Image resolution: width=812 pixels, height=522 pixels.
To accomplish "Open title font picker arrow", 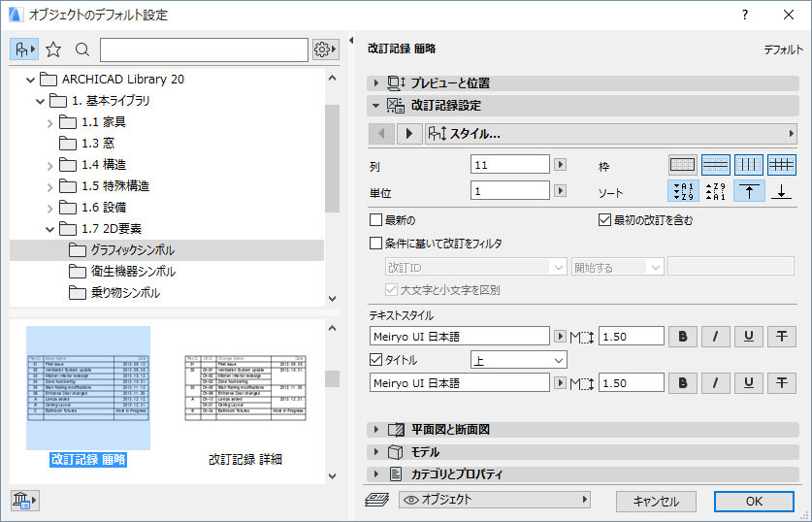I will tap(560, 382).
